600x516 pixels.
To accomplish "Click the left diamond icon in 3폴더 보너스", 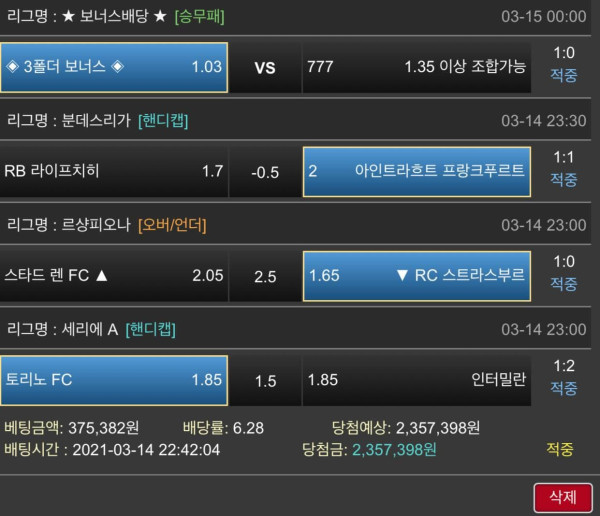I will (x=13, y=67).
